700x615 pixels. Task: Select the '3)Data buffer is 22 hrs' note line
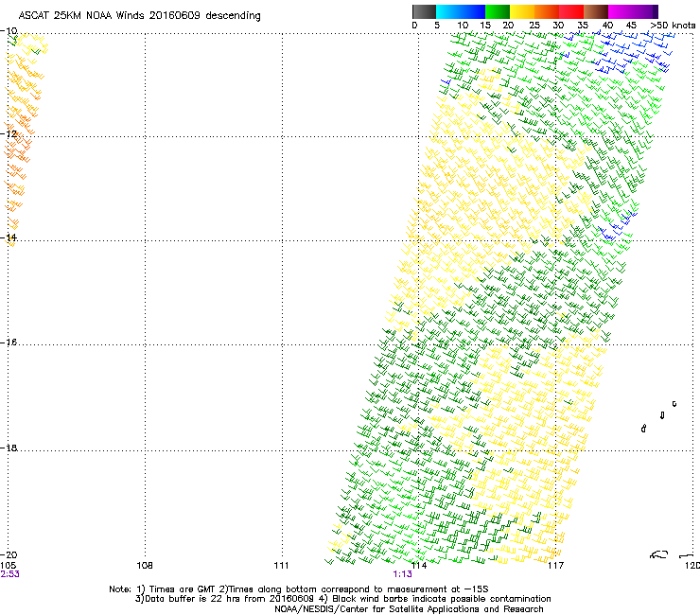(x=342, y=599)
